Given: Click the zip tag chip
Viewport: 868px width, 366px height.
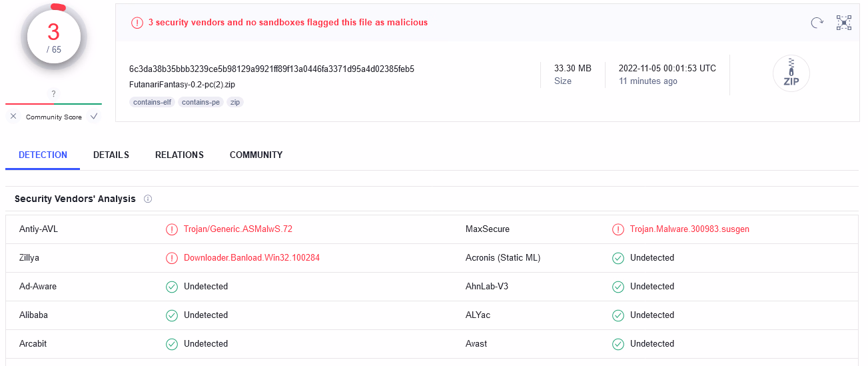Looking at the screenshot, I should tap(235, 102).
